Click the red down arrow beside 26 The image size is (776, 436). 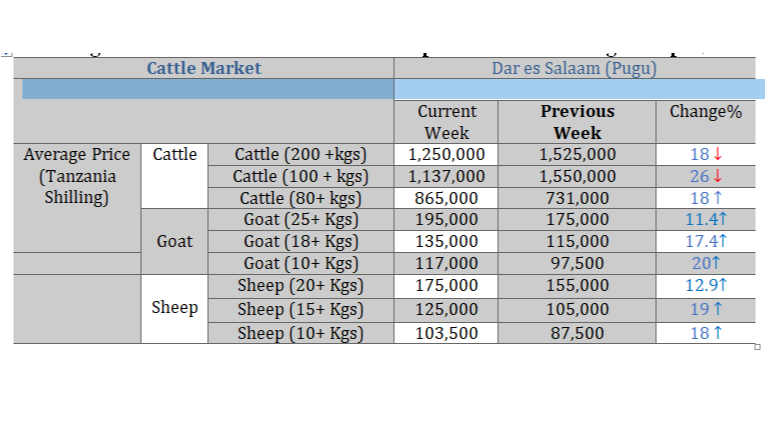click(x=718, y=176)
